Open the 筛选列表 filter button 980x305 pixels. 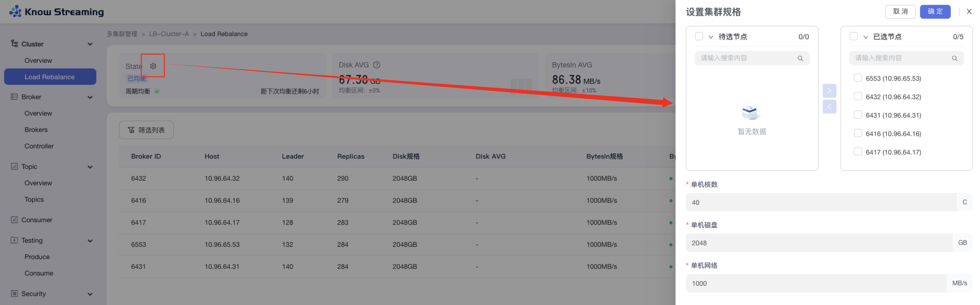(146, 130)
